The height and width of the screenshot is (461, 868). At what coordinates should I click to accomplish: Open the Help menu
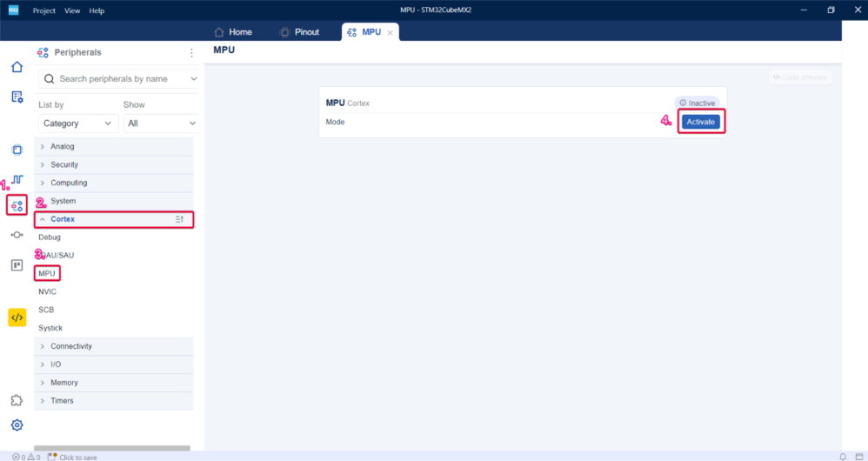coord(97,10)
